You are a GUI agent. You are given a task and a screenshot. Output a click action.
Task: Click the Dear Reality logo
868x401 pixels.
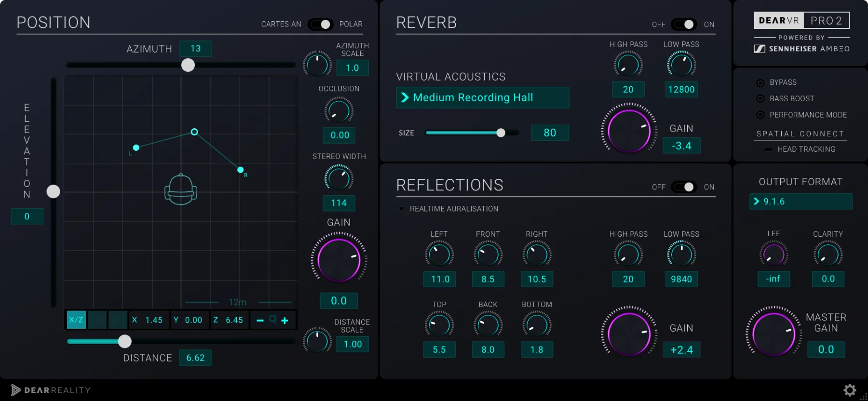click(x=51, y=390)
